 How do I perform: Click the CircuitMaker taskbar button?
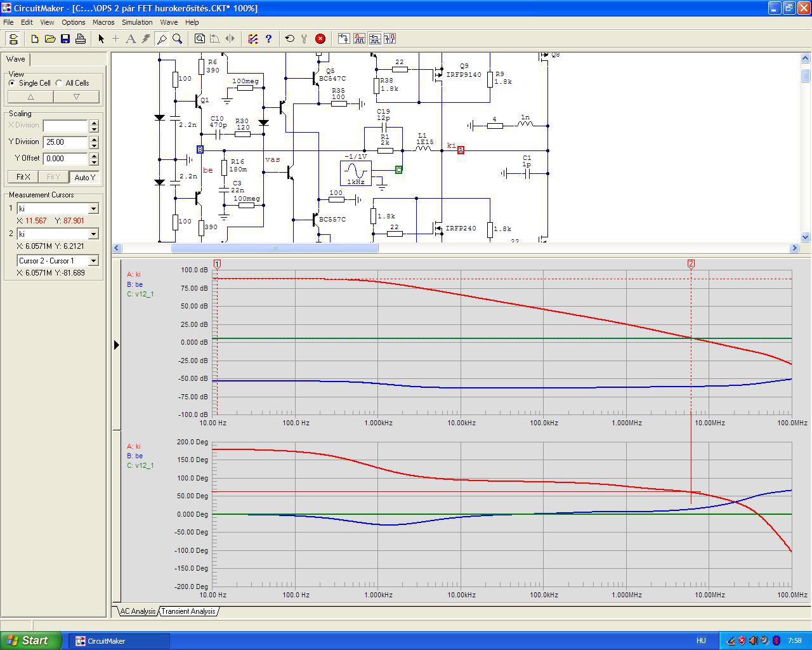tap(118, 640)
